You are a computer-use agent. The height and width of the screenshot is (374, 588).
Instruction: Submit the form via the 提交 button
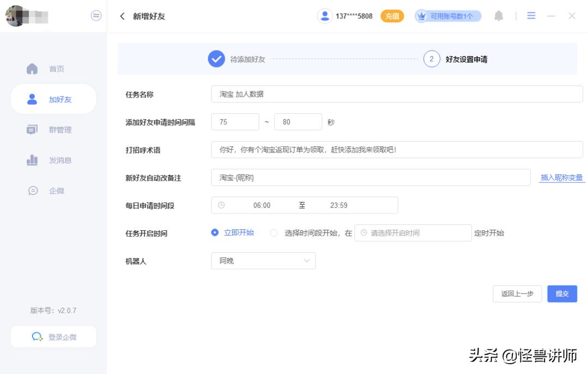[x=562, y=294]
